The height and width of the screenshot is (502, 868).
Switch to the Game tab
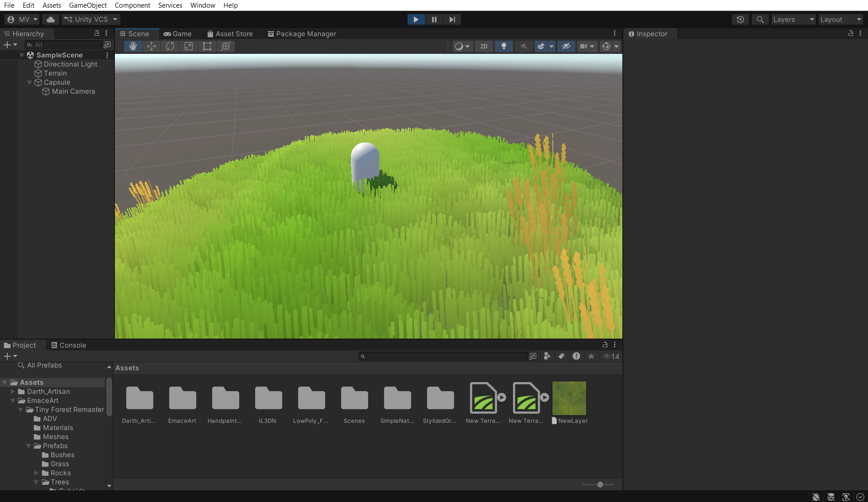(x=178, y=34)
